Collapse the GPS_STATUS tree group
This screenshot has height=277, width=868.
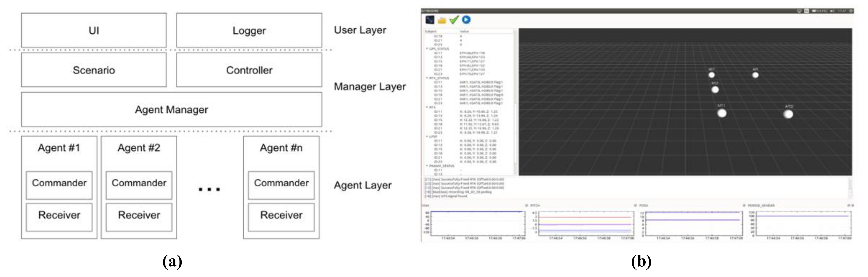(427, 49)
